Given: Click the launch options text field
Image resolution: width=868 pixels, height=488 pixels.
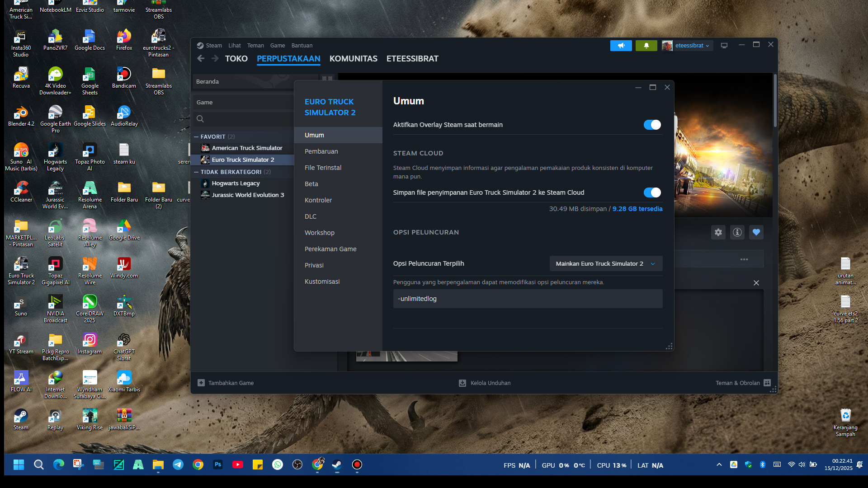Looking at the screenshot, I should point(528,299).
